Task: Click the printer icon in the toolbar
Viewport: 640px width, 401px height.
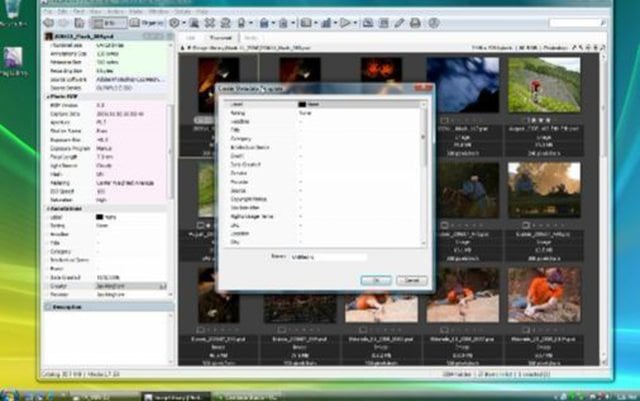Action: point(415,23)
